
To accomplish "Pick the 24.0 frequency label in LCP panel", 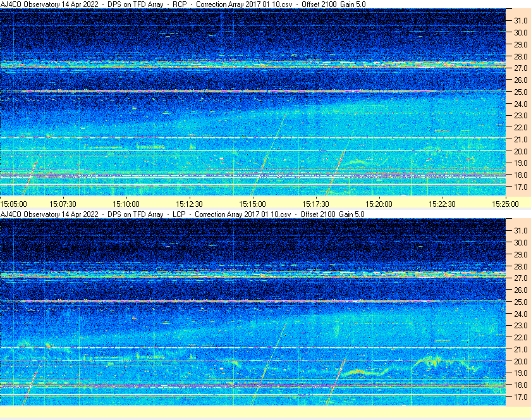I will tap(521, 314).
